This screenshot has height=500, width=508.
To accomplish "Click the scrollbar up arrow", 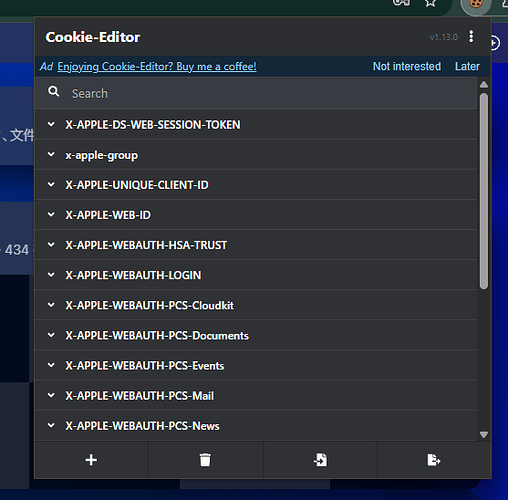I will [x=484, y=85].
